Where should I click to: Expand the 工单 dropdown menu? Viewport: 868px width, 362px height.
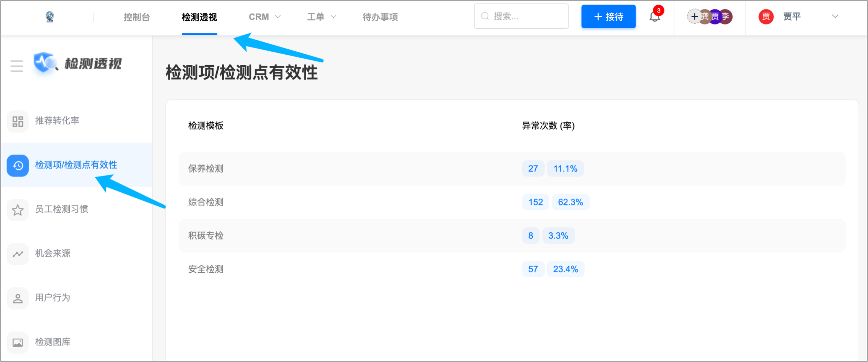point(321,17)
